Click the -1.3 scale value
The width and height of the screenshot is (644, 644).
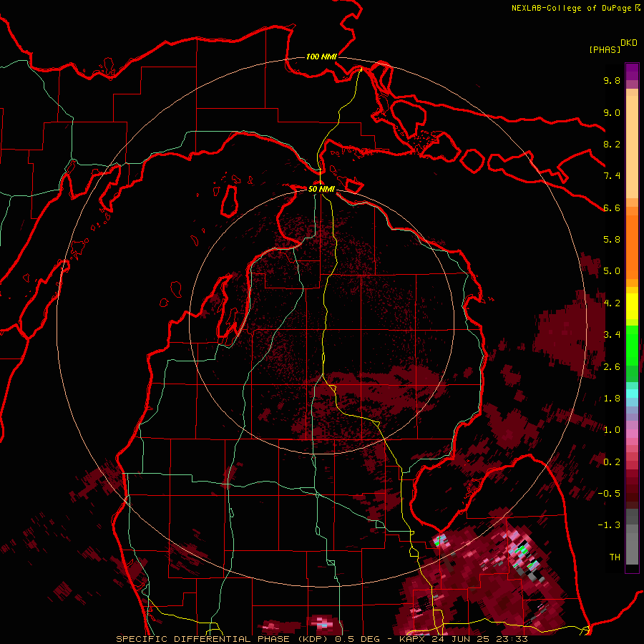(610, 526)
